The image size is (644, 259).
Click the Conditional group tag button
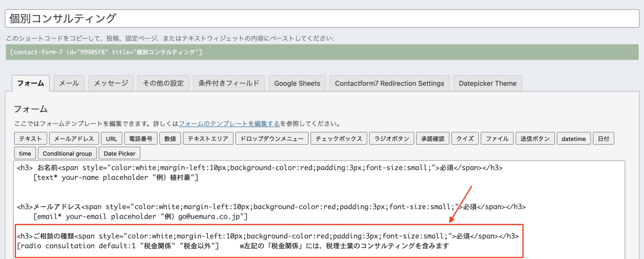(x=67, y=153)
